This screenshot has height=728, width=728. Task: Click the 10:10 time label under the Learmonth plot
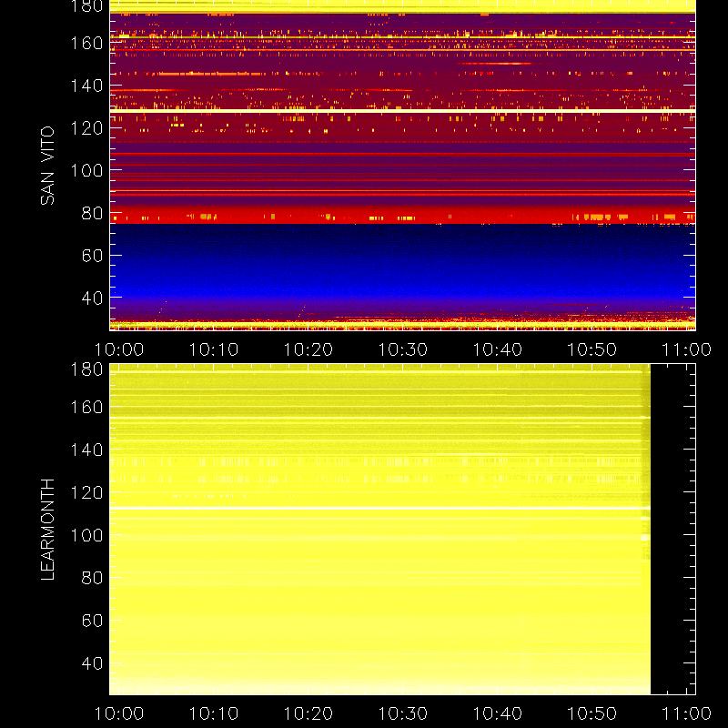pos(214,713)
